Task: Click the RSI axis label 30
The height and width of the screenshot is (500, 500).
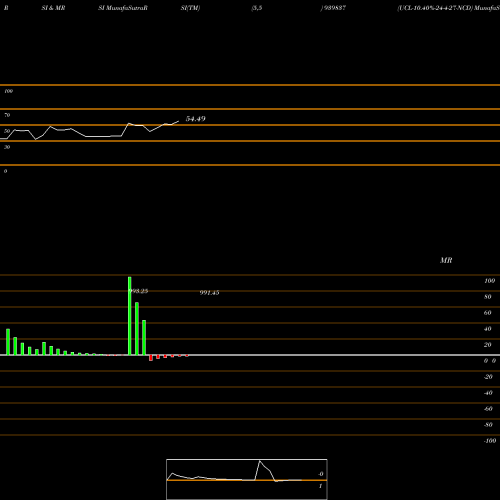Action: pyautogui.click(x=7, y=147)
